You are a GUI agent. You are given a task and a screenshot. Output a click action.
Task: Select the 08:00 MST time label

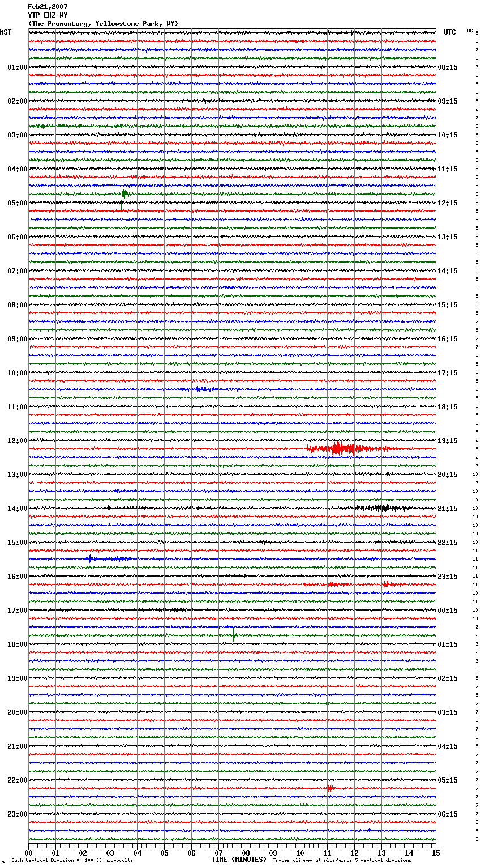coord(18,305)
